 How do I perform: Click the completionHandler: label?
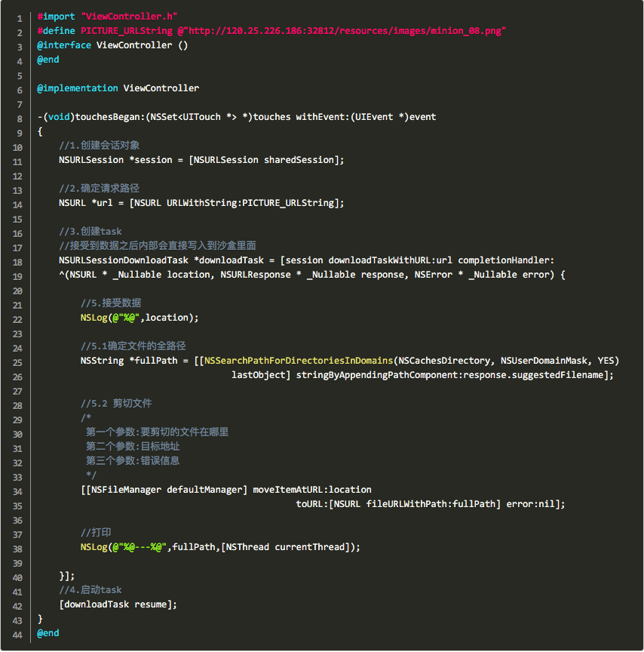point(506,260)
